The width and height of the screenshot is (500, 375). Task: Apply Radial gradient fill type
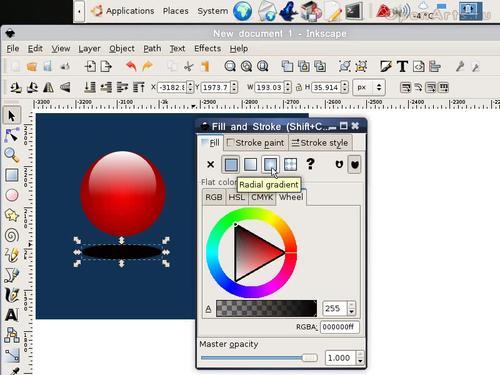pos(270,164)
